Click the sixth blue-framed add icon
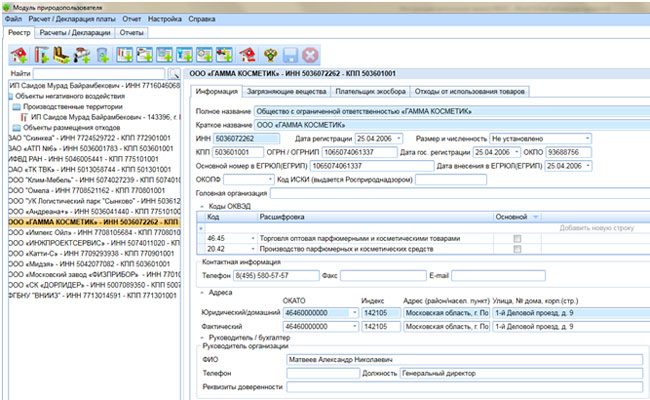The height and width of the screenshot is (400, 650). [224, 55]
